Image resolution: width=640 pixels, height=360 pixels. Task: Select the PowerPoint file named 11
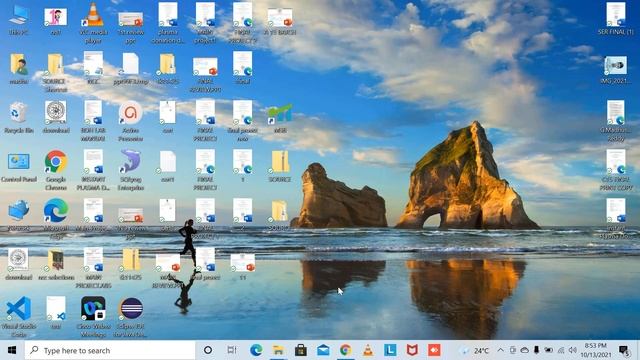click(x=242, y=266)
